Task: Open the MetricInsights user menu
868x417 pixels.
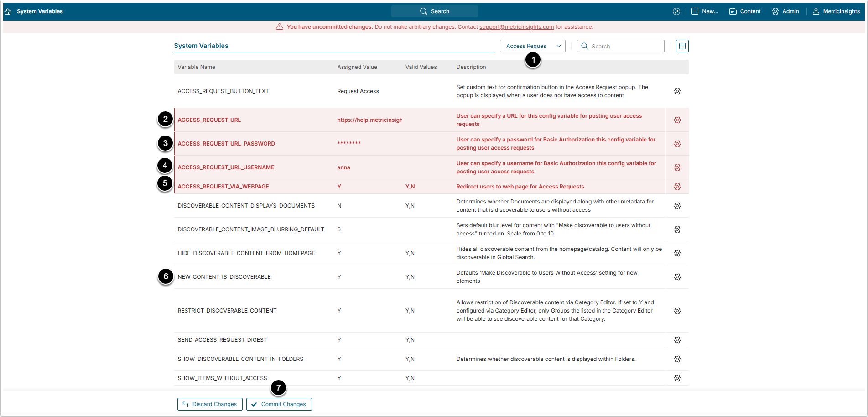Action: point(836,11)
